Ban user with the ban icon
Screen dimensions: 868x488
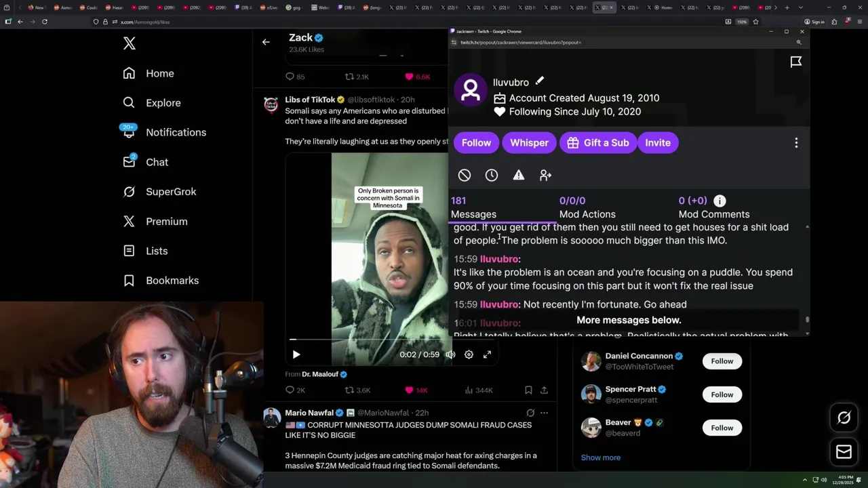[x=465, y=176]
